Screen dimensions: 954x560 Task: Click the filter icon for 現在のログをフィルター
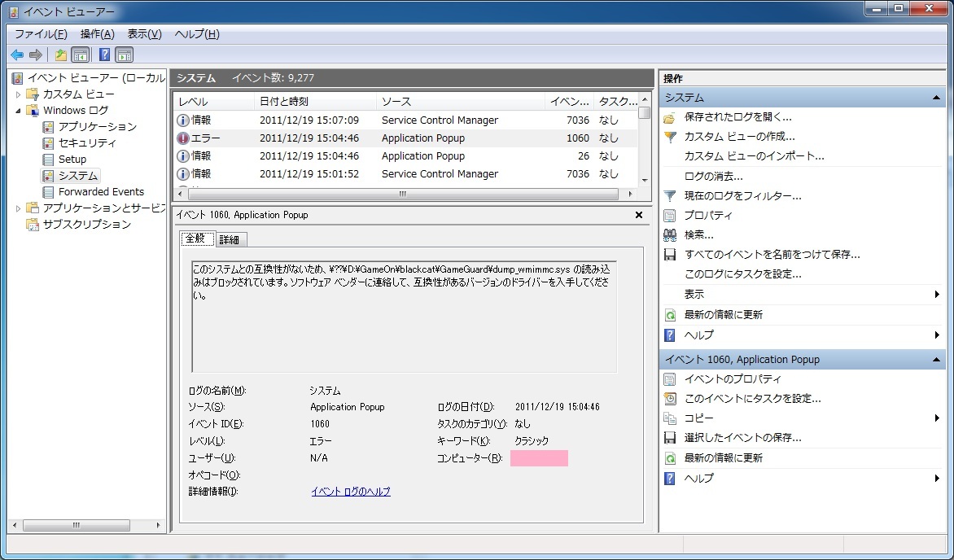[670, 196]
